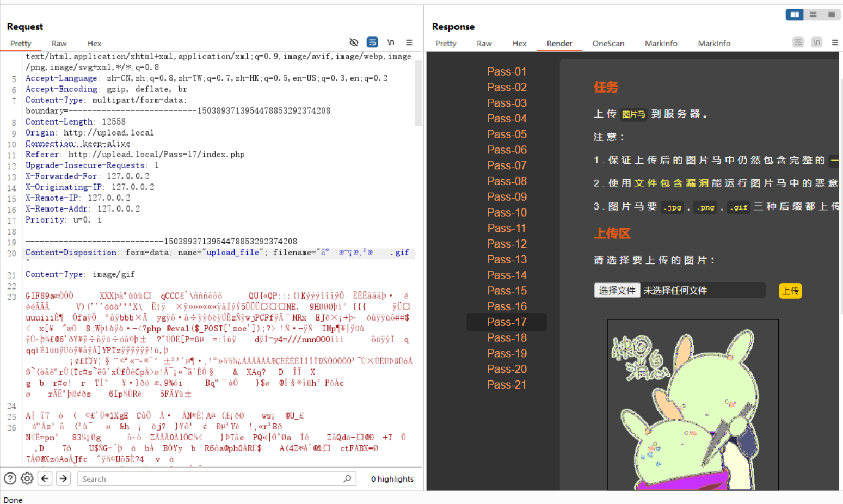Toggle the Request \n newline display icon
The image size is (843, 504).
pyautogui.click(x=391, y=42)
